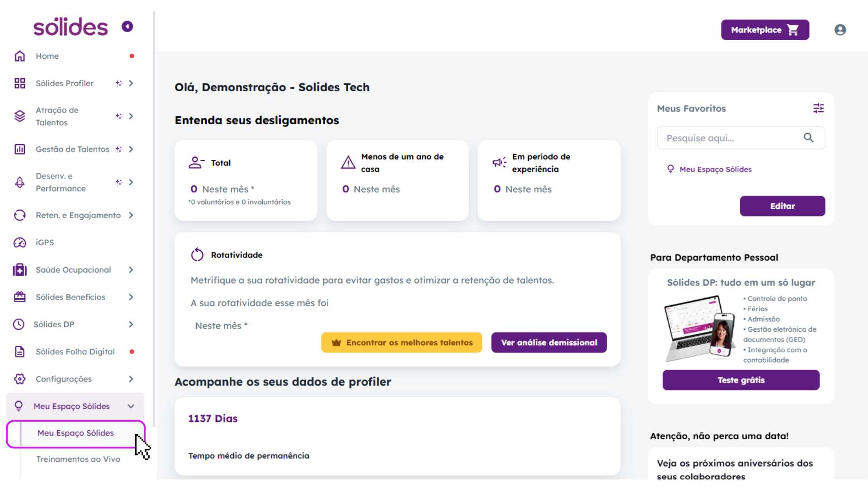Click the Home house icon
This screenshot has height=488, width=868.
pyautogui.click(x=19, y=56)
